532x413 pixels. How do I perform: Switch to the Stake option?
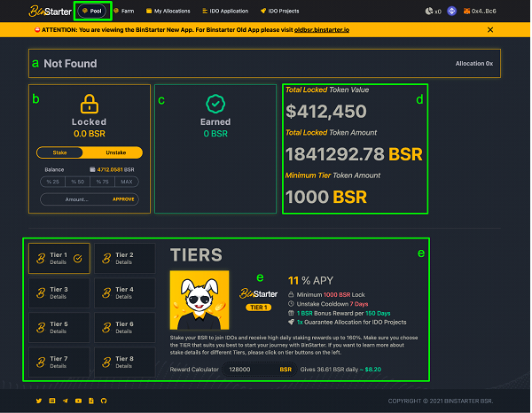59,152
